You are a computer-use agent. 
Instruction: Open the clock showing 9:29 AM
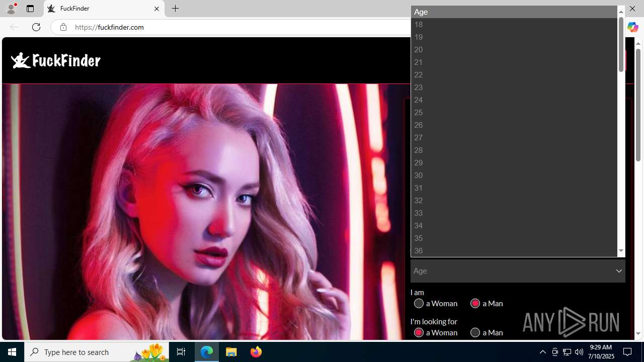pyautogui.click(x=601, y=352)
